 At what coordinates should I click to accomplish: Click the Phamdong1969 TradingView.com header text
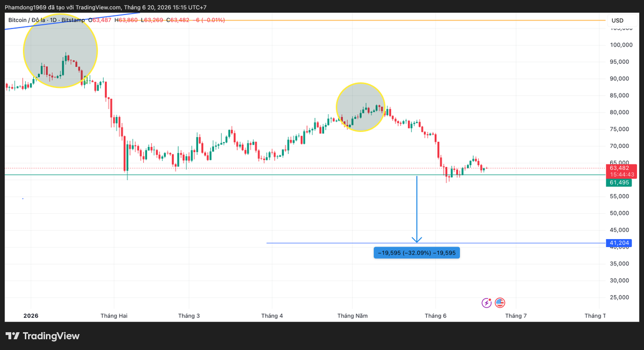(x=106, y=8)
